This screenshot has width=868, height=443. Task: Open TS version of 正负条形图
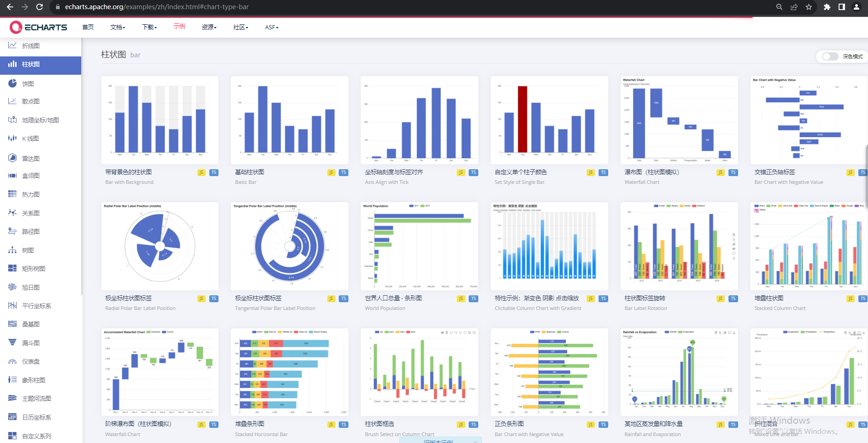point(604,425)
